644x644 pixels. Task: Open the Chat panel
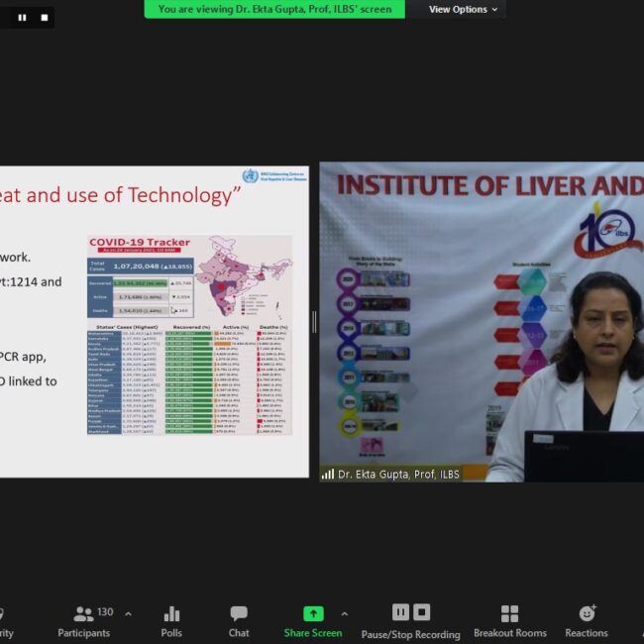239,620
